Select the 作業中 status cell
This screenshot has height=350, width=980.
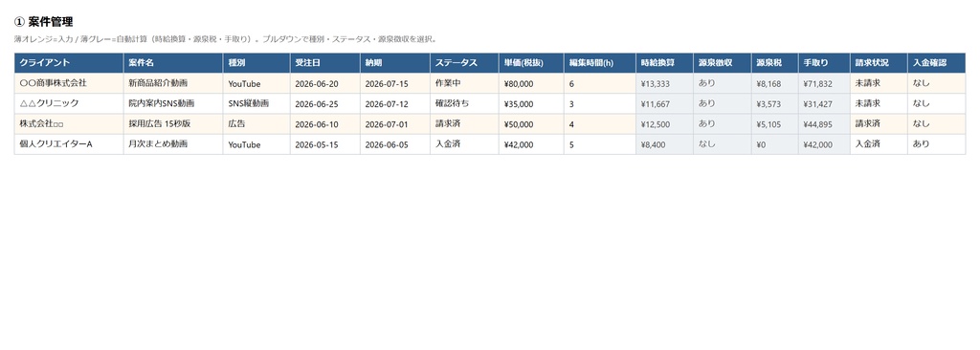[464, 83]
